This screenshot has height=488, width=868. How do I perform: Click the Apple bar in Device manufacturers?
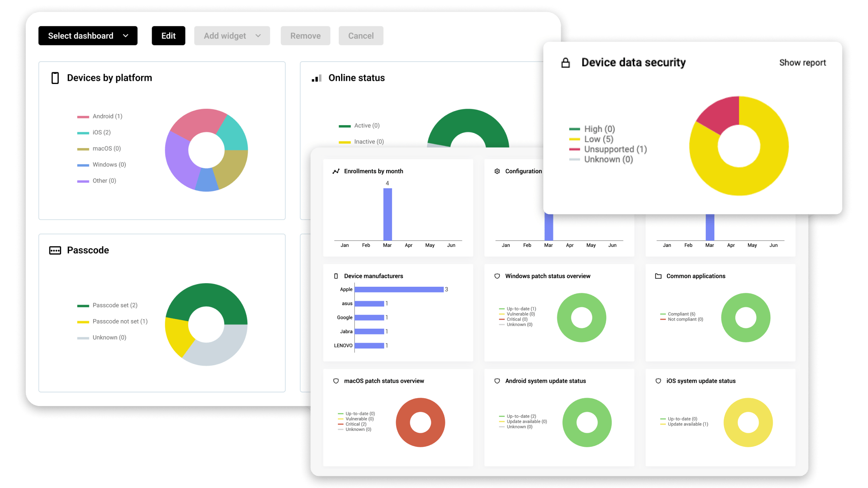(x=399, y=289)
